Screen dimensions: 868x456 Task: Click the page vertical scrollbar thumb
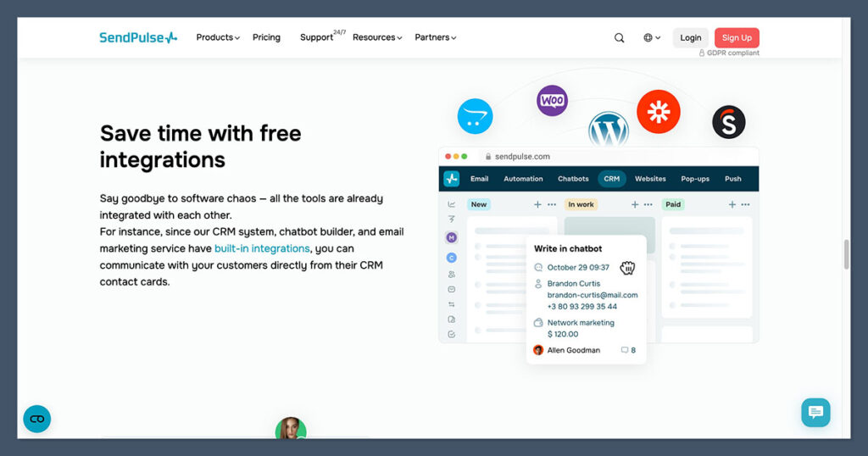(846, 254)
